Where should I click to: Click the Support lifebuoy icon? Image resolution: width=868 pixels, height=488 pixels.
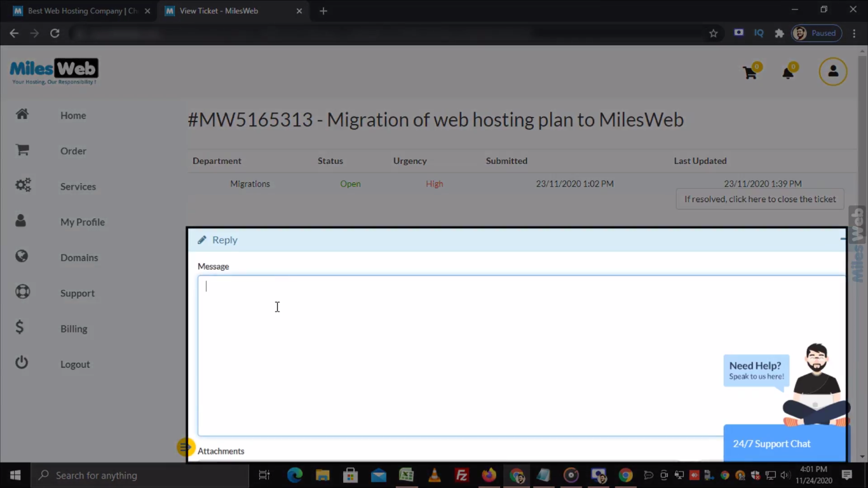pos(23,292)
